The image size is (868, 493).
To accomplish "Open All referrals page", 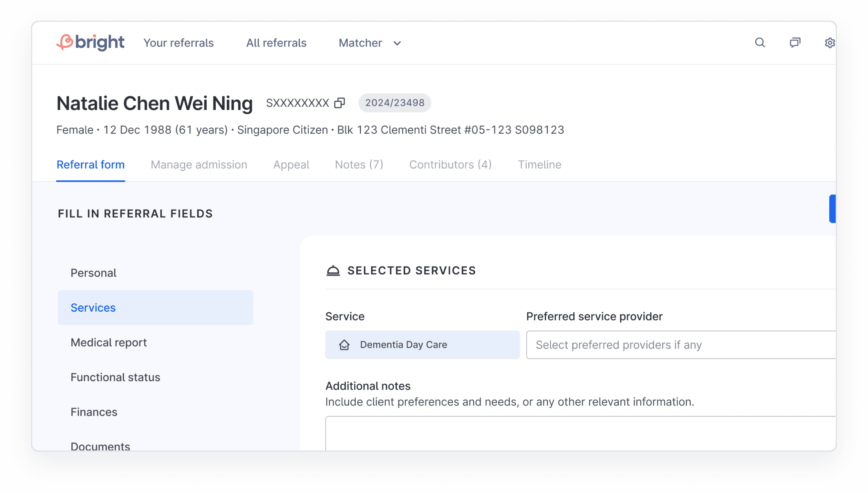I will point(276,43).
